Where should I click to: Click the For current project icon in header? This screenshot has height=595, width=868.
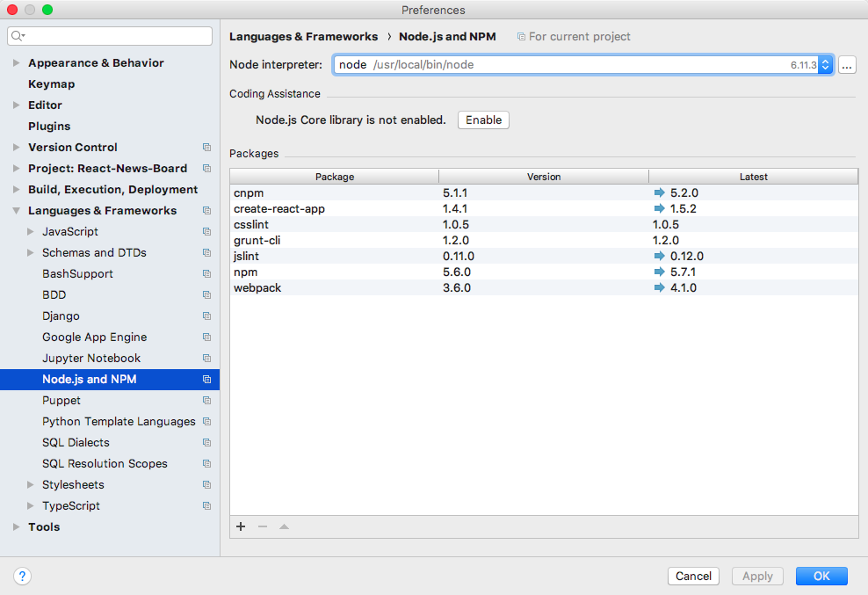coord(521,37)
